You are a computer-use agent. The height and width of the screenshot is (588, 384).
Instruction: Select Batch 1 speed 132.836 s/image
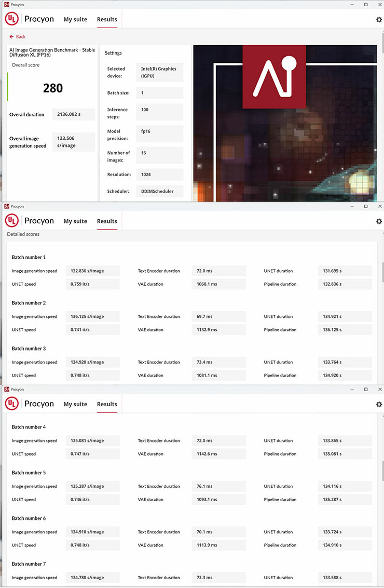92,271
